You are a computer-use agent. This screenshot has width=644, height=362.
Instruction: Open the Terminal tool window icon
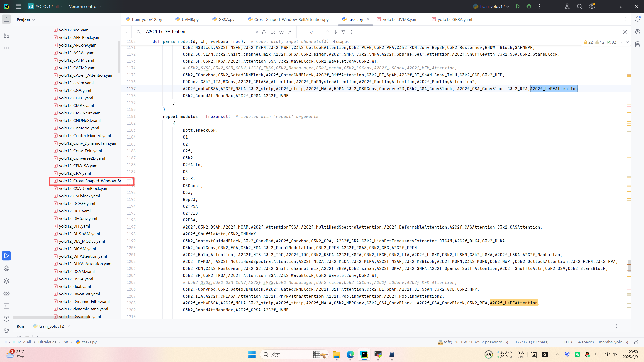coord(6,306)
